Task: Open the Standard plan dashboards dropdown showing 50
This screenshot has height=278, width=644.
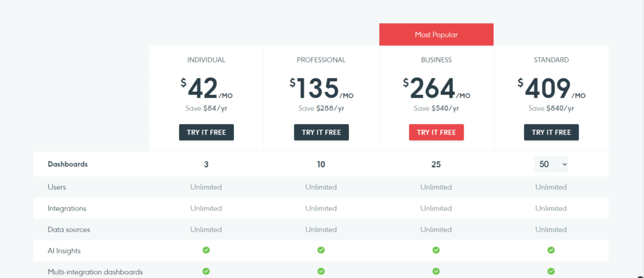Action: pyautogui.click(x=552, y=164)
